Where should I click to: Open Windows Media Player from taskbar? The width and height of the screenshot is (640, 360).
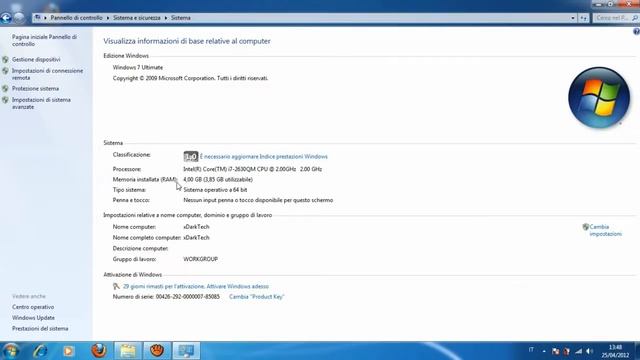(69, 351)
